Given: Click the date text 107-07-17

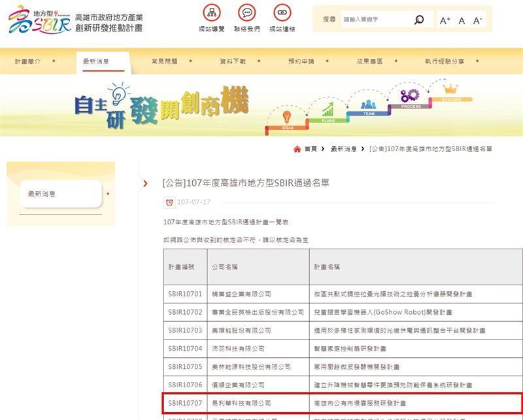Looking at the screenshot, I should point(194,202).
